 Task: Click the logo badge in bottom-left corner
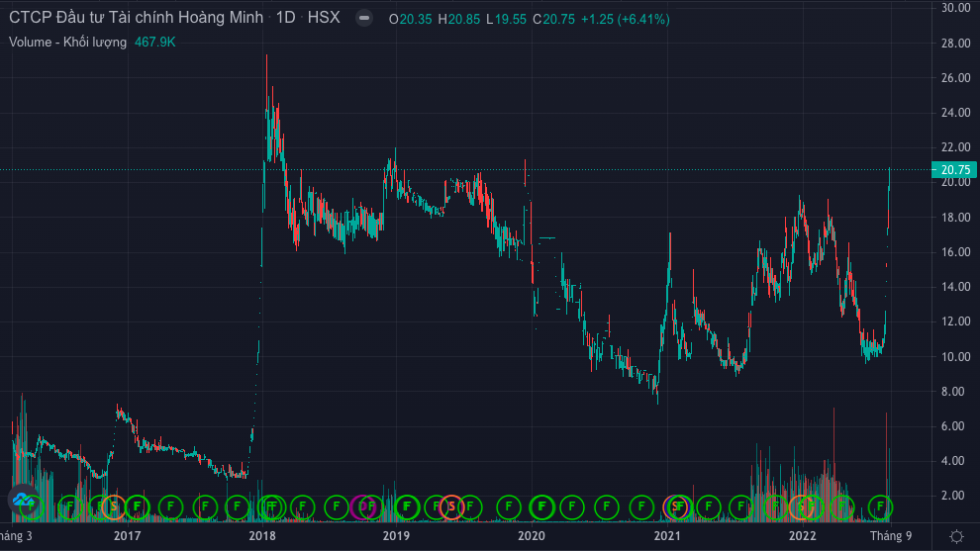24,503
